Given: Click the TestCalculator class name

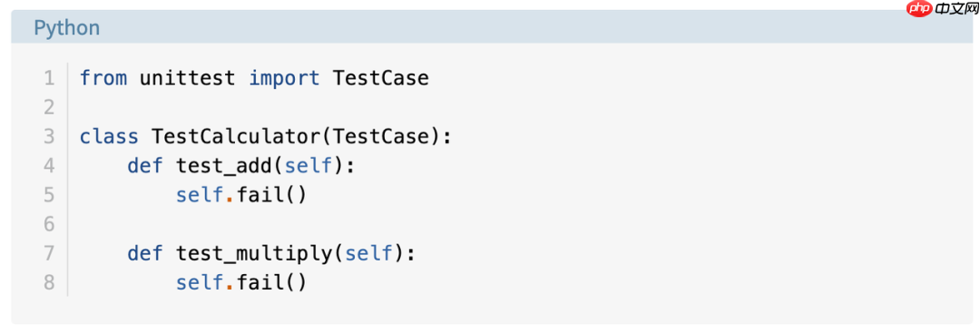Looking at the screenshot, I should (236, 137).
